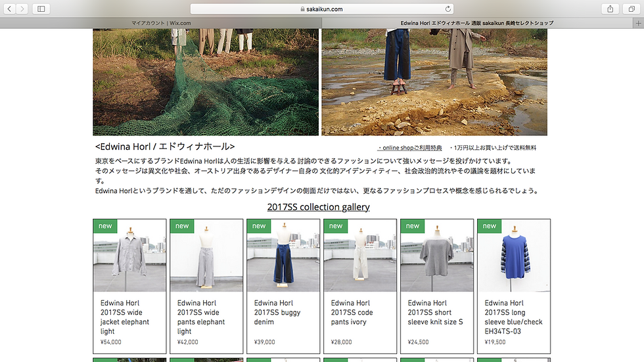Open wide pants elephant light product image

click(206, 256)
